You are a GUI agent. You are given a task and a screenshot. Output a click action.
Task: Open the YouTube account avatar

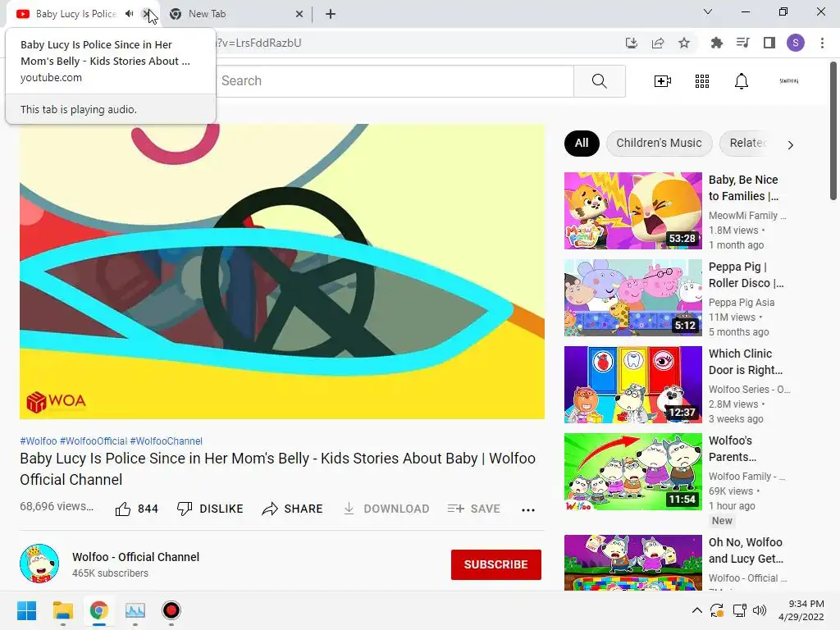[x=788, y=81]
